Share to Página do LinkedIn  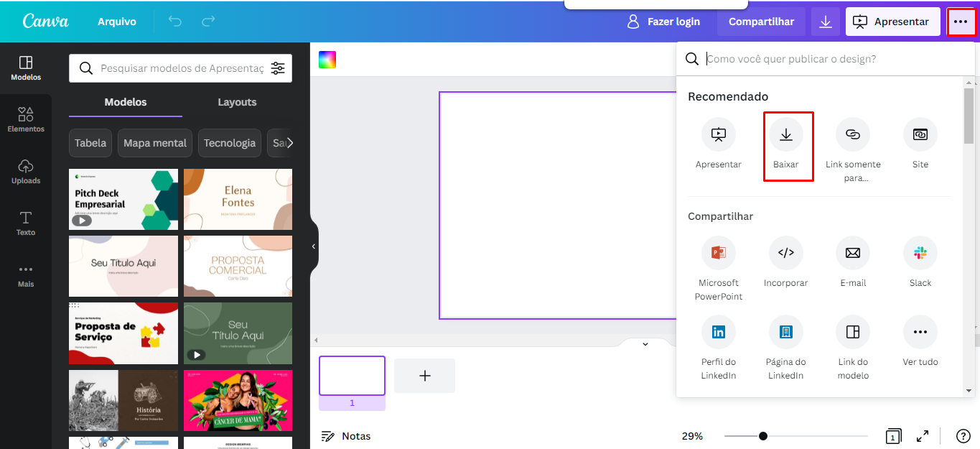coord(786,348)
